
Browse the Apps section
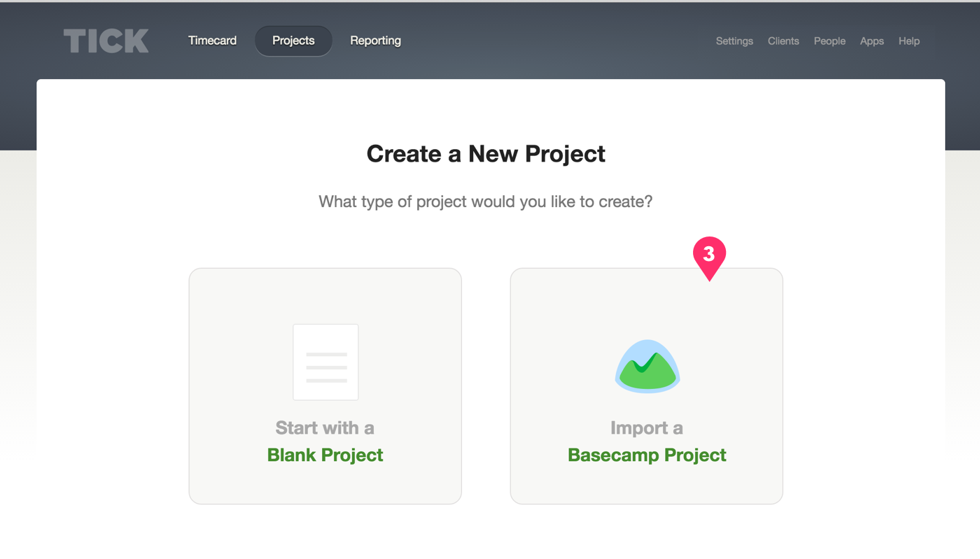pos(871,41)
